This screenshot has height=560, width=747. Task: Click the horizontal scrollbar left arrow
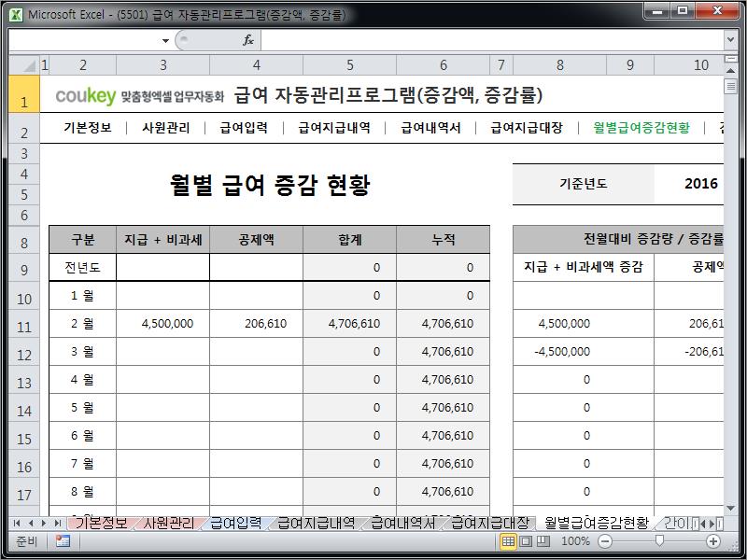tap(703, 524)
